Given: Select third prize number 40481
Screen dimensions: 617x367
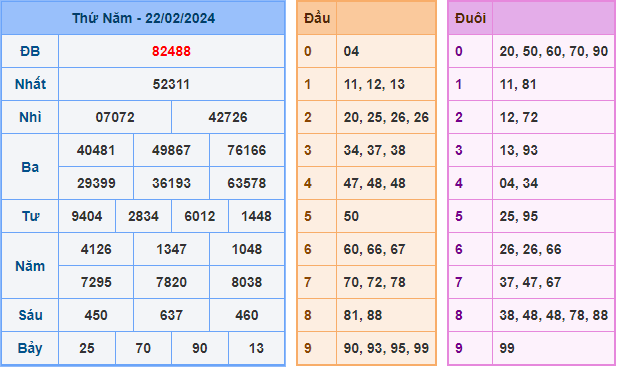Looking at the screenshot, I should [x=96, y=150].
